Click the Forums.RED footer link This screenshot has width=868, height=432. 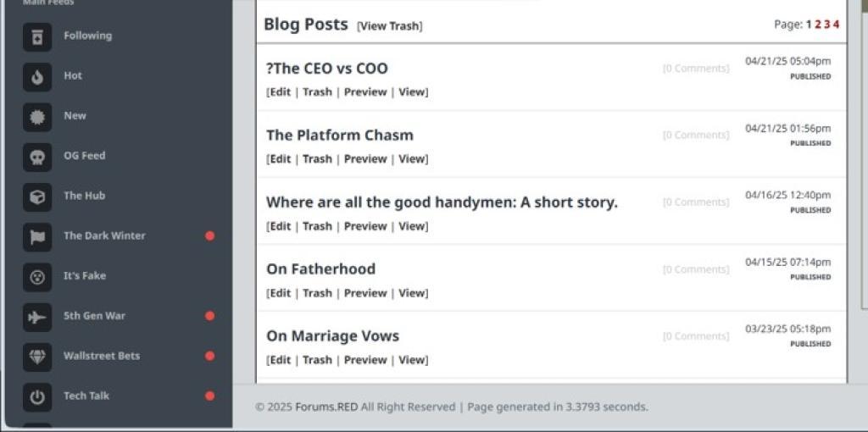coord(326,407)
